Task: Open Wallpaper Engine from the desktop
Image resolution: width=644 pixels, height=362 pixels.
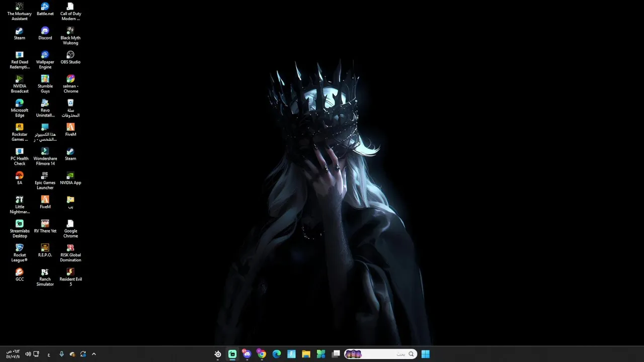Action: point(45,60)
